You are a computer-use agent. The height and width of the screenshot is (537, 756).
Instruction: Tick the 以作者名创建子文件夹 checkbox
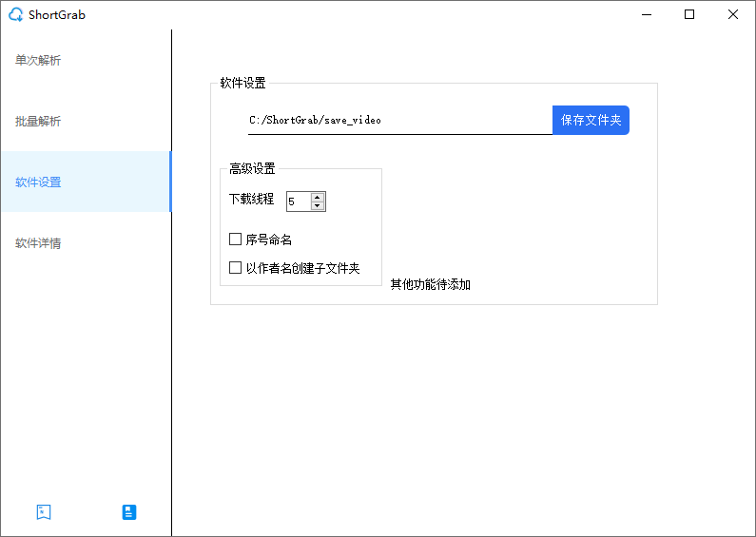236,268
